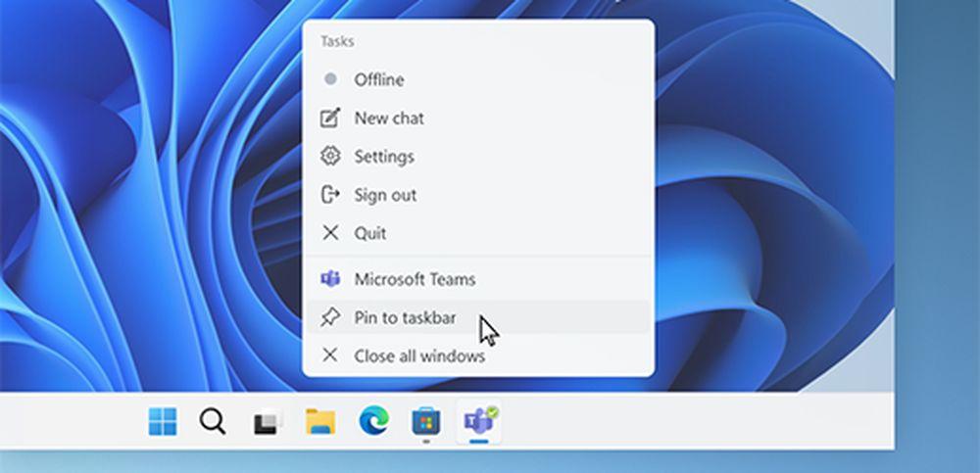Open Settings from the Teams tasks list
980x473 pixels.
pyautogui.click(x=384, y=157)
